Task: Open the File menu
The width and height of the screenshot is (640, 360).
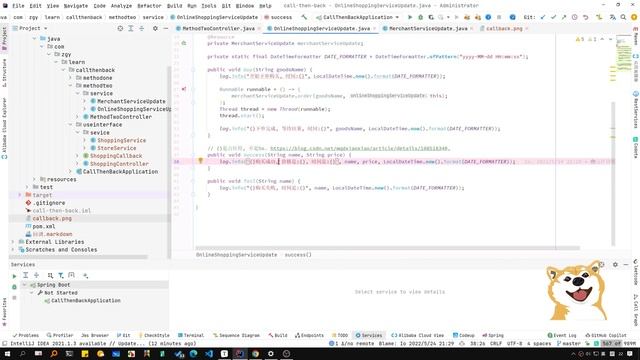Action: click(18, 6)
